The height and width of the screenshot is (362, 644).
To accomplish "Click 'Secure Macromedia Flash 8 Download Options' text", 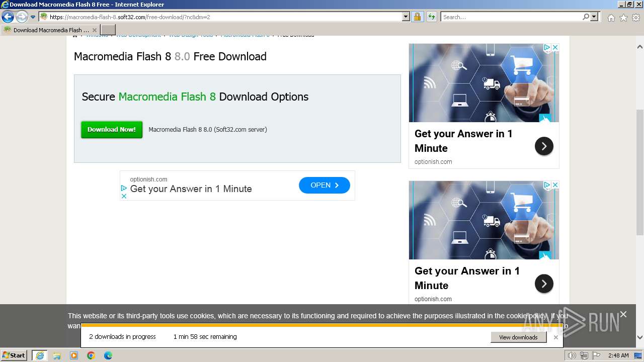I will coord(195,97).
